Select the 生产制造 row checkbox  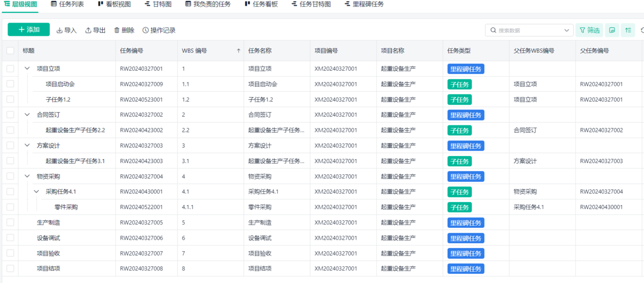11,222
